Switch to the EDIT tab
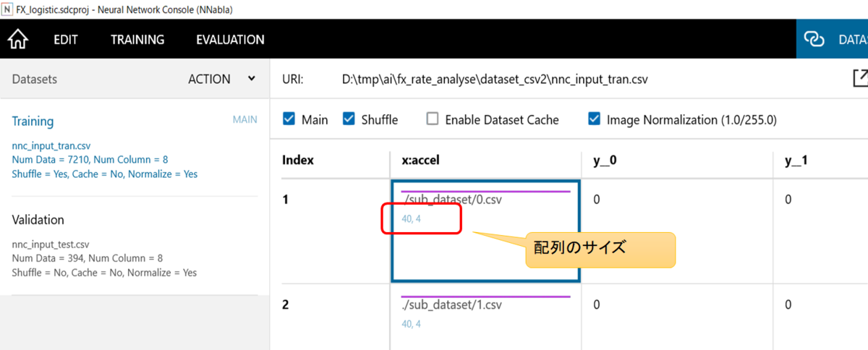Viewport: 868px width, 350px height. pyautogui.click(x=66, y=40)
